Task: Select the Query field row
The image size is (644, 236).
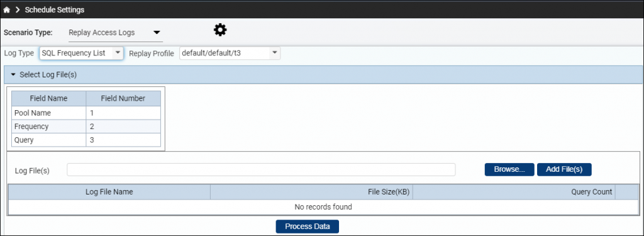Action: [x=86, y=140]
